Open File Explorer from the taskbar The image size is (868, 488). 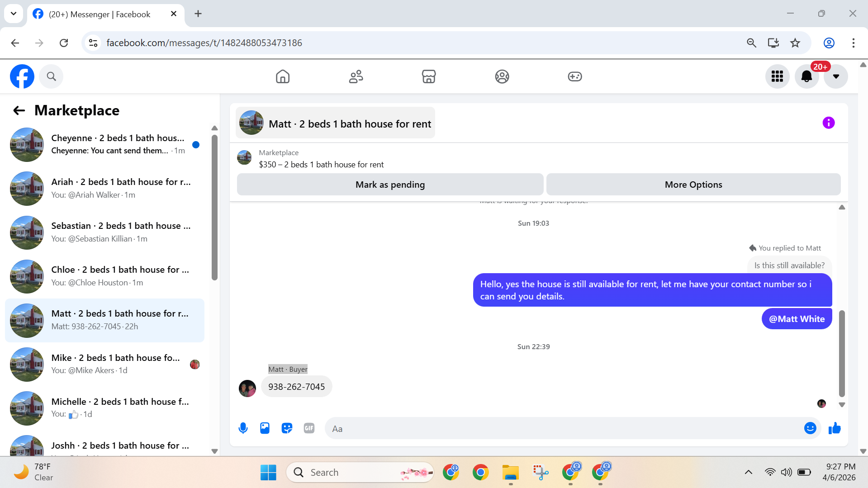tap(511, 472)
